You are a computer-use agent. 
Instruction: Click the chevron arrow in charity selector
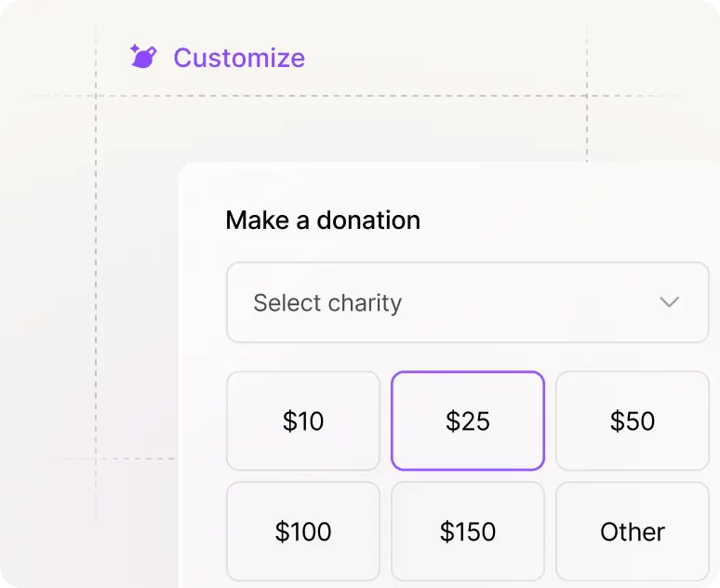[669, 302]
